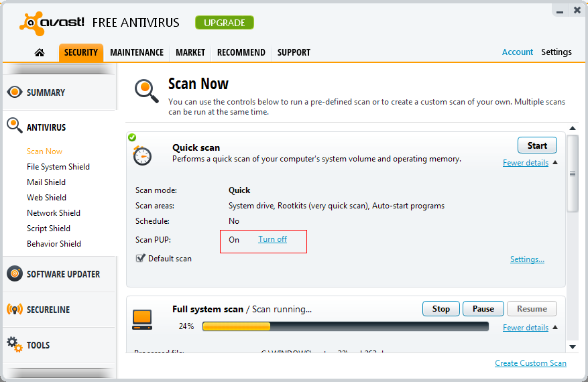The width and height of the screenshot is (588, 382).
Task: Click the Software Updater target icon
Action: (15, 273)
